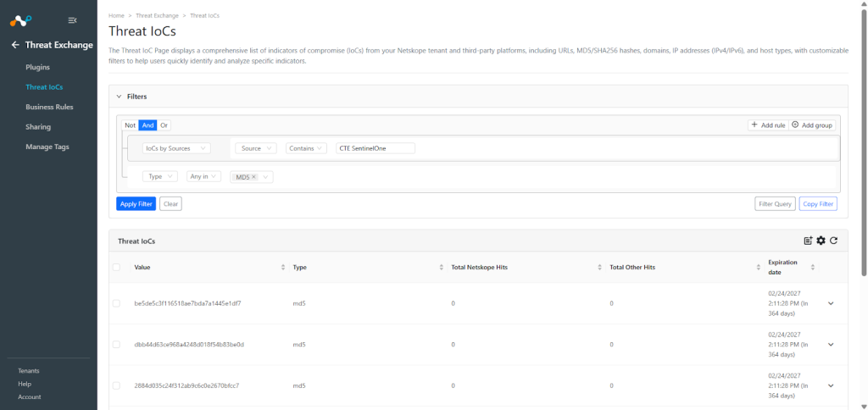This screenshot has width=868, height=410.
Task: Open the Source field dropdown
Action: [x=256, y=148]
